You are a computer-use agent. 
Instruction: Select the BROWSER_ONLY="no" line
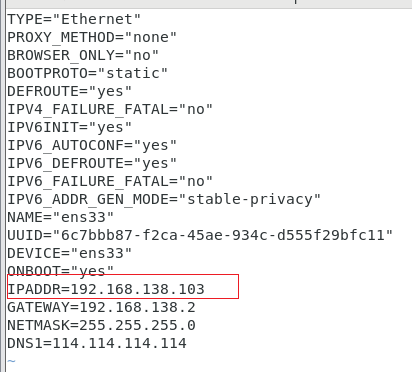pos(83,55)
